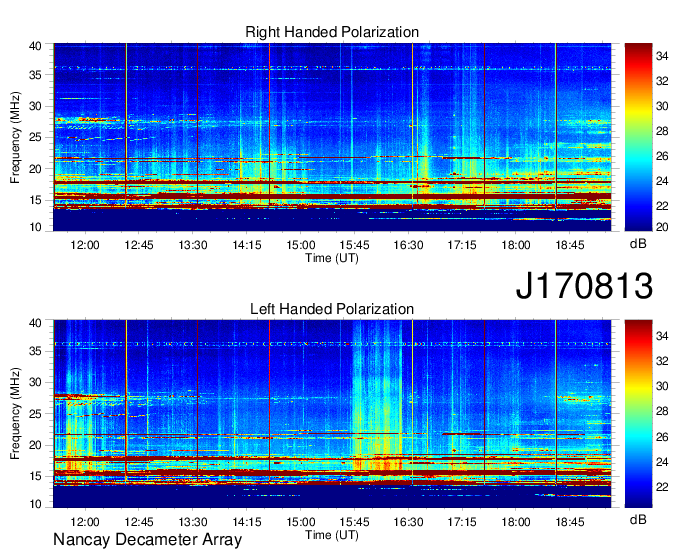Click "Frequency (MHz)" axis label of Right Handed plot
Screen dimensions: 680x552
point(15,137)
